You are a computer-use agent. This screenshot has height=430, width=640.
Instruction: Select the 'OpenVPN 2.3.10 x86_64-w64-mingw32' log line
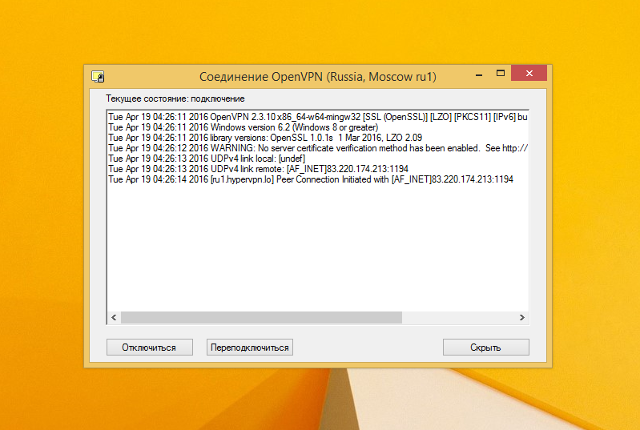coord(318,117)
